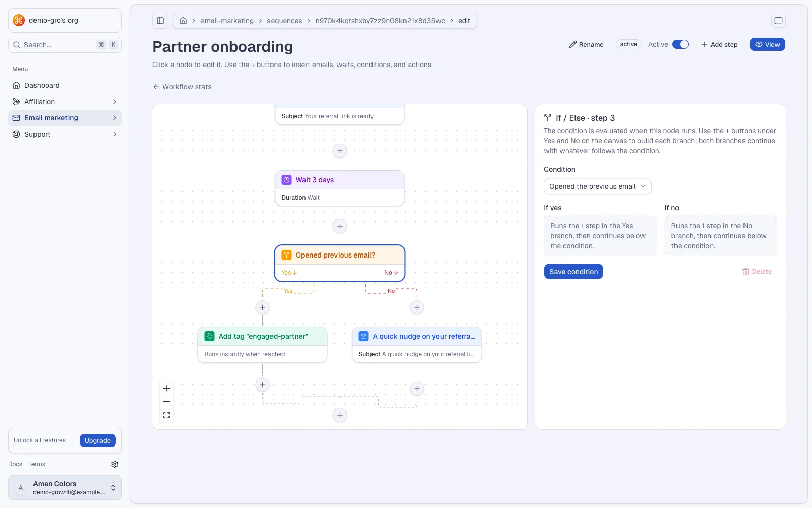Open the chat feedback icon top right
The image size is (812, 508).
click(x=778, y=21)
